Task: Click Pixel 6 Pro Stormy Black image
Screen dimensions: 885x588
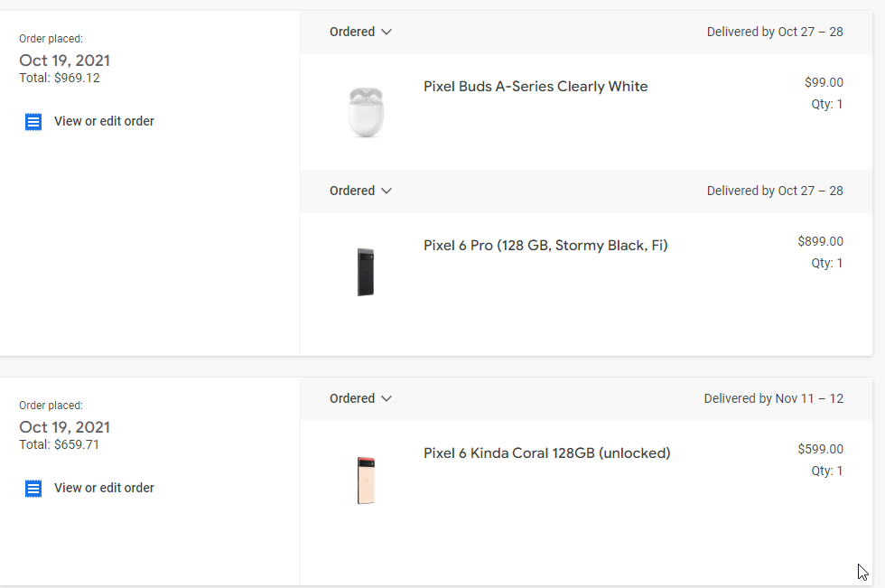Action: tap(366, 272)
